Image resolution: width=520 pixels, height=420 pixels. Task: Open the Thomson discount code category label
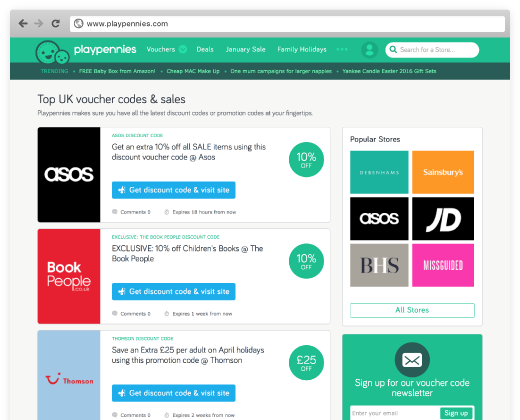pyautogui.click(x=142, y=339)
